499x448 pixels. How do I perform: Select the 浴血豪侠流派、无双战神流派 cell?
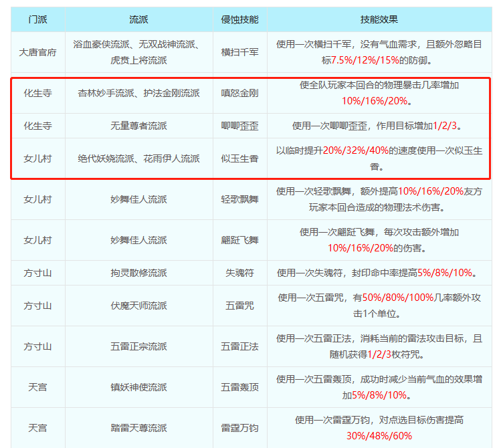[138, 52]
